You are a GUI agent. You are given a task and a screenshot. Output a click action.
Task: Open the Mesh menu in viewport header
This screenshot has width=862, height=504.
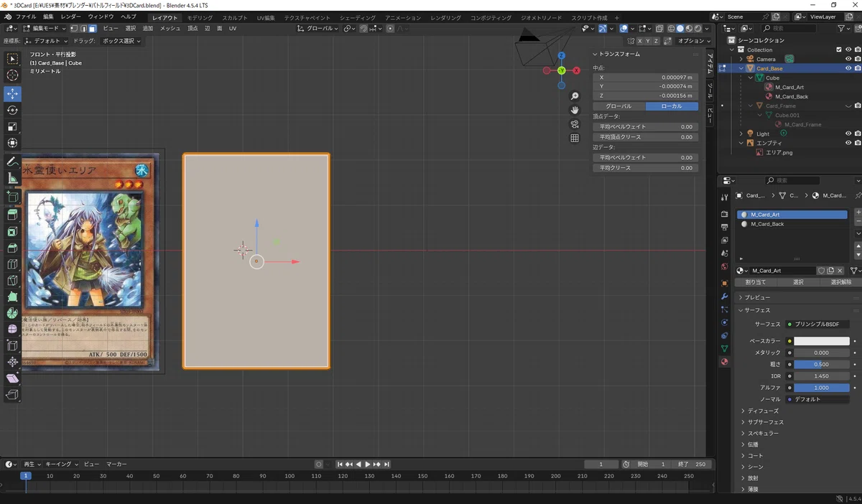[170, 28]
